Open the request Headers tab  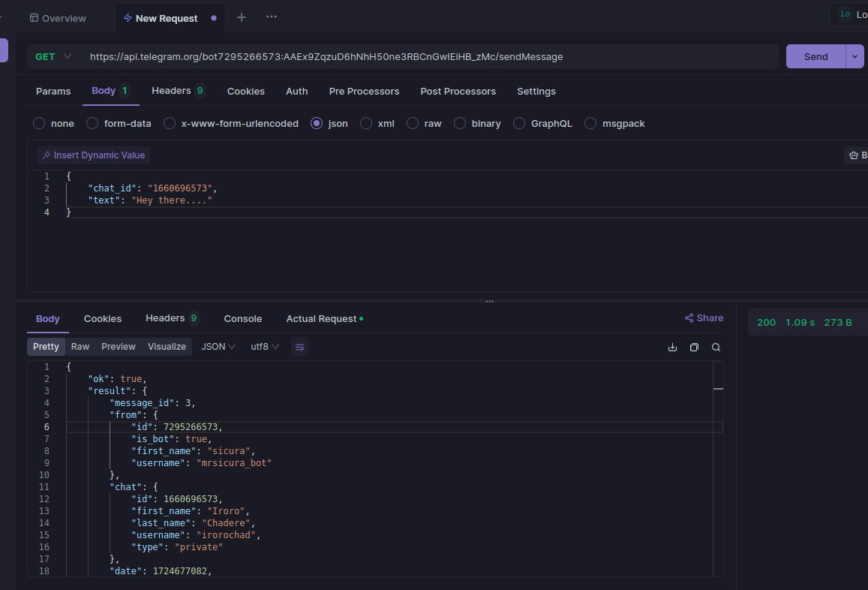tap(179, 91)
